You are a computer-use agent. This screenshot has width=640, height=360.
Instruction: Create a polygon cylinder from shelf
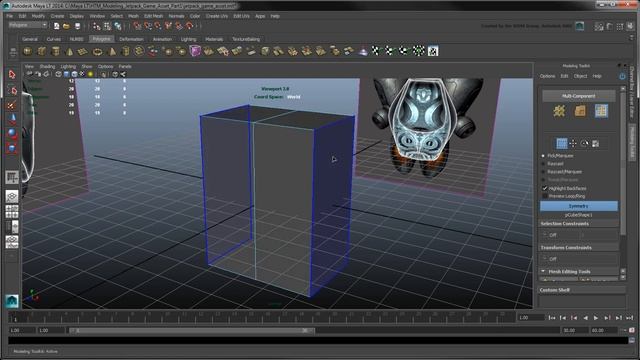tap(56, 51)
